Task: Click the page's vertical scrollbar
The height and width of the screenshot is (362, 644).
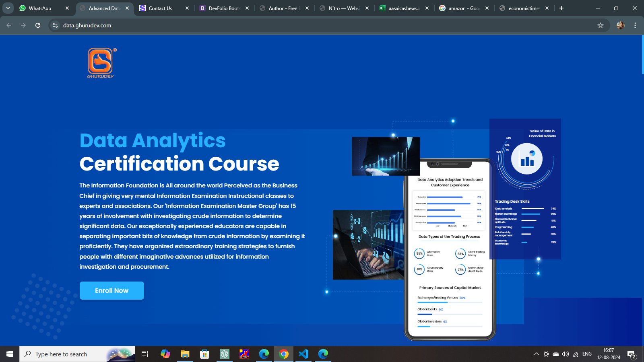Action: 642,55
